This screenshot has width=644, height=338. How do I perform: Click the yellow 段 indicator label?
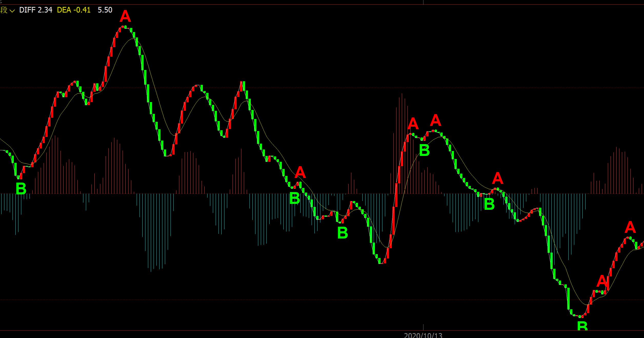(x=4, y=10)
